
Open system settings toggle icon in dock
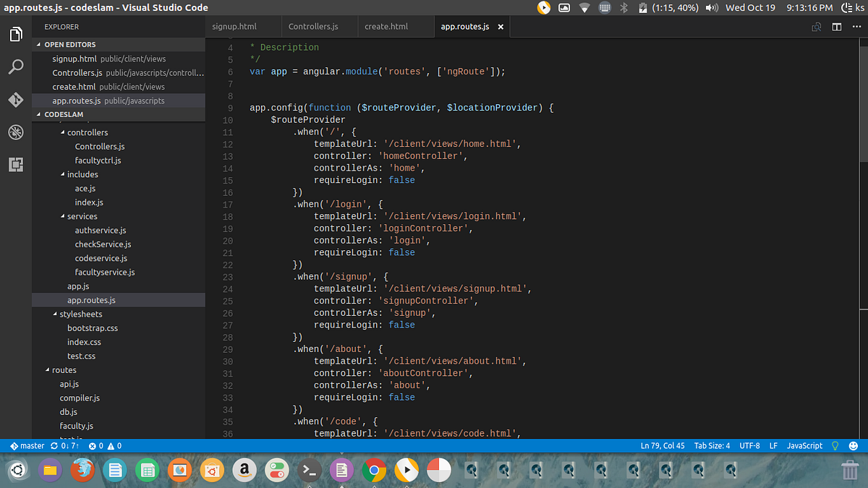(277, 471)
